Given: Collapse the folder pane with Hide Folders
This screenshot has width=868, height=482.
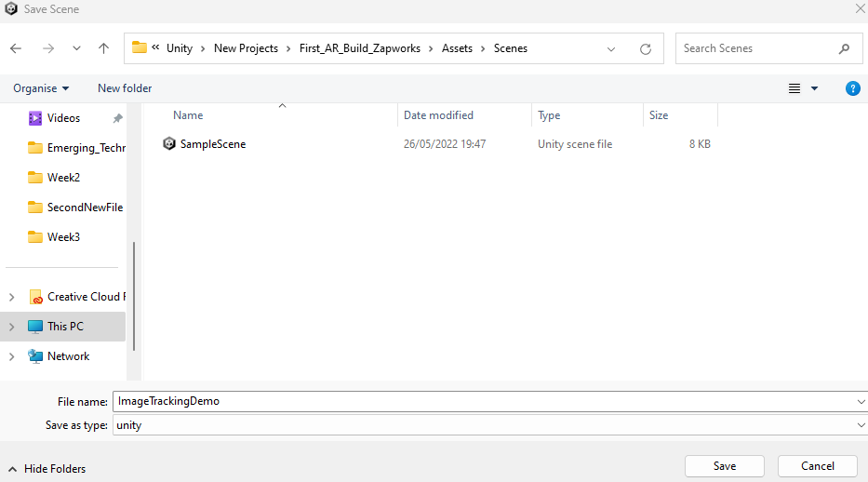Looking at the screenshot, I should tap(47, 469).
